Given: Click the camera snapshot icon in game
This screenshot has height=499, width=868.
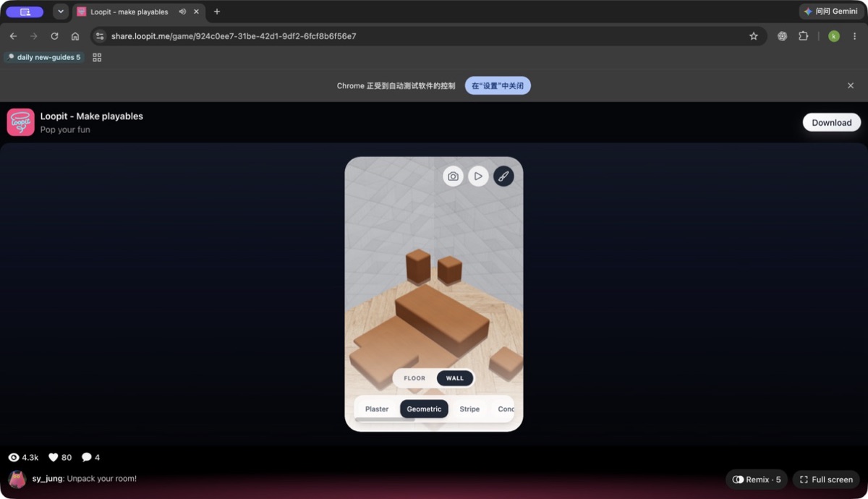Looking at the screenshot, I should pyautogui.click(x=453, y=176).
